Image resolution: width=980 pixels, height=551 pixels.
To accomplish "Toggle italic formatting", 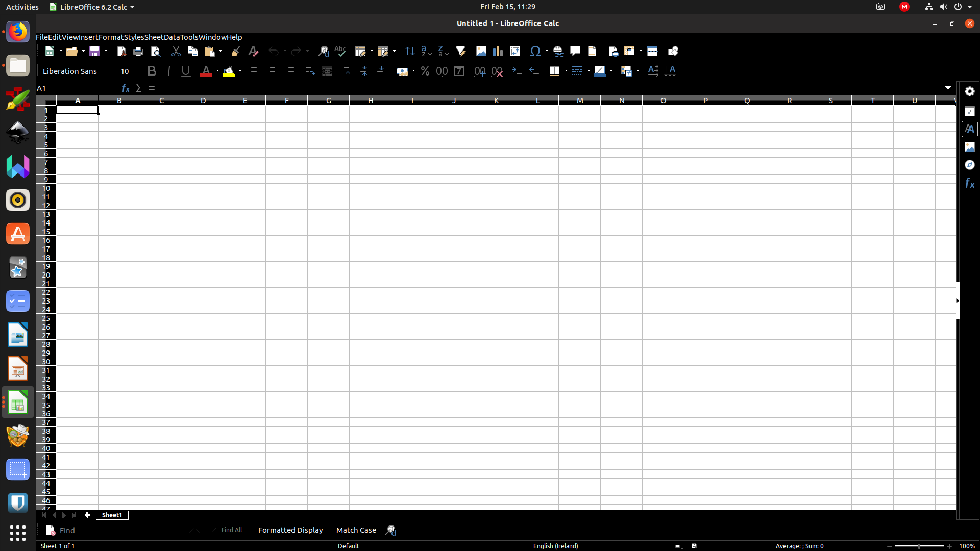I will [168, 71].
